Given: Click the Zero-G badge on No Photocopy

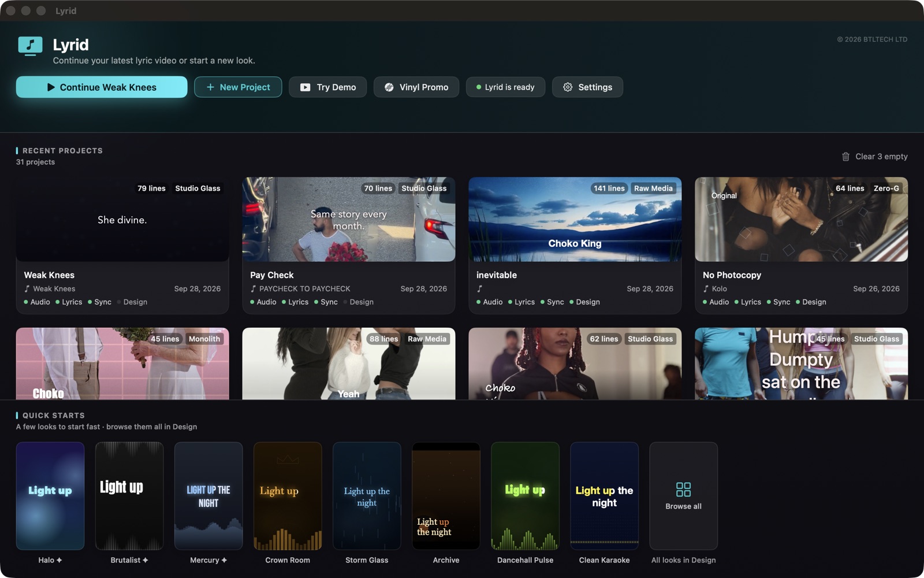Looking at the screenshot, I should pyautogui.click(x=886, y=188).
